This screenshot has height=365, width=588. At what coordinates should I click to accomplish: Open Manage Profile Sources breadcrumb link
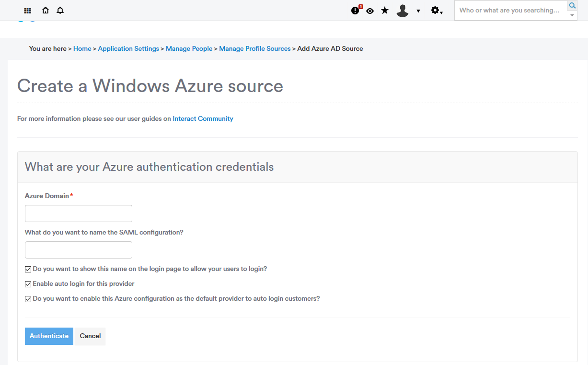[255, 48]
